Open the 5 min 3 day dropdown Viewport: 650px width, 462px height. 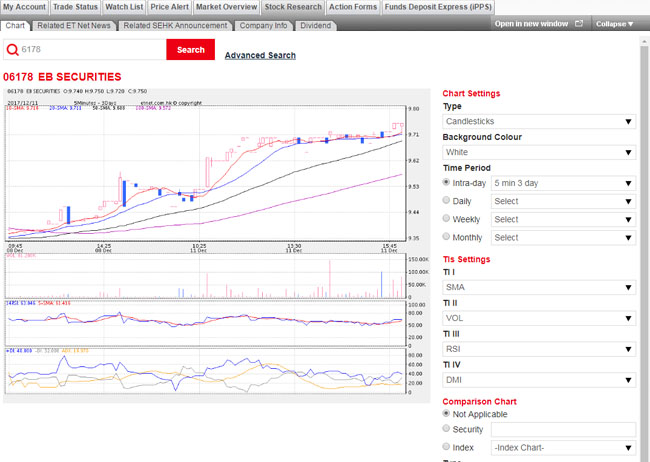(x=563, y=183)
